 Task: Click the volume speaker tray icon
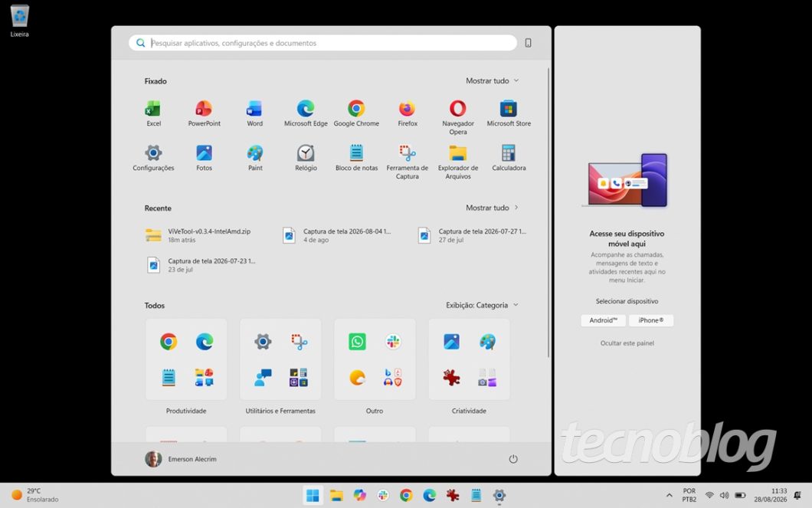tap(725, 496)
